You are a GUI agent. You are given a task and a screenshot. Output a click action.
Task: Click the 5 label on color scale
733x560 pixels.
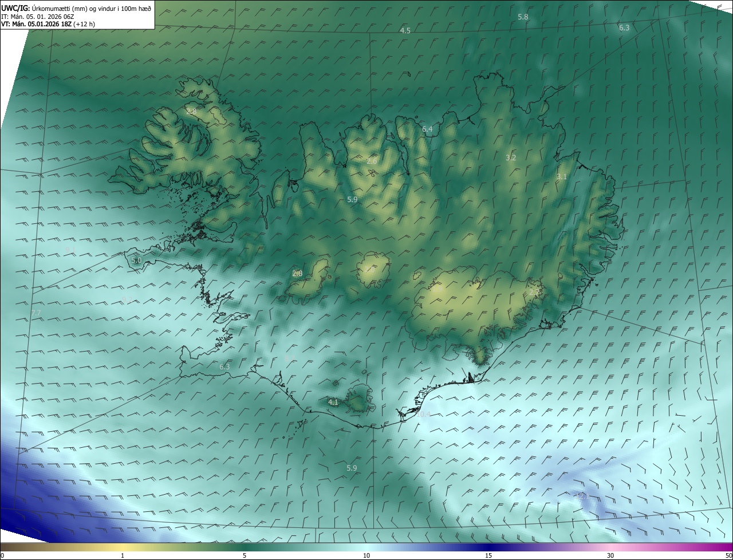click(245, 555)
